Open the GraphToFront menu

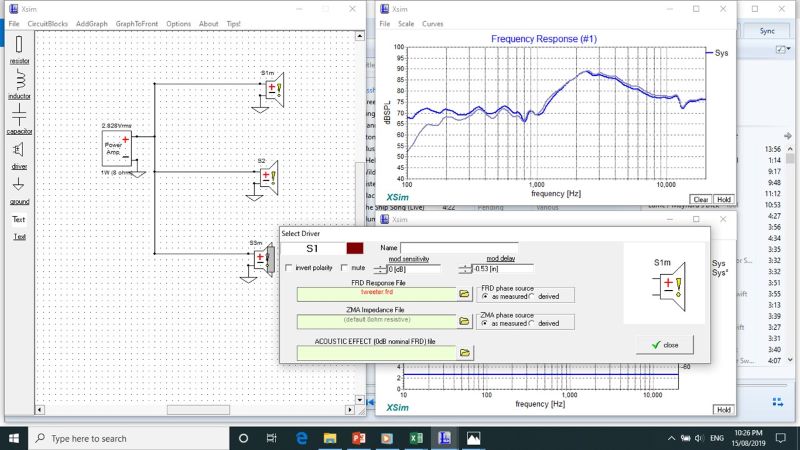[137, 24]
